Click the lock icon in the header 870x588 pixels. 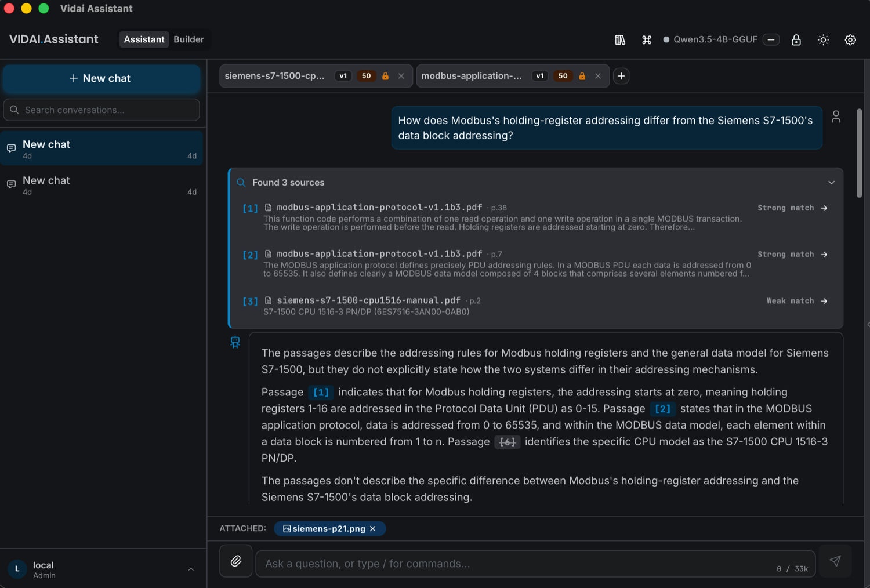pos(796,40)
